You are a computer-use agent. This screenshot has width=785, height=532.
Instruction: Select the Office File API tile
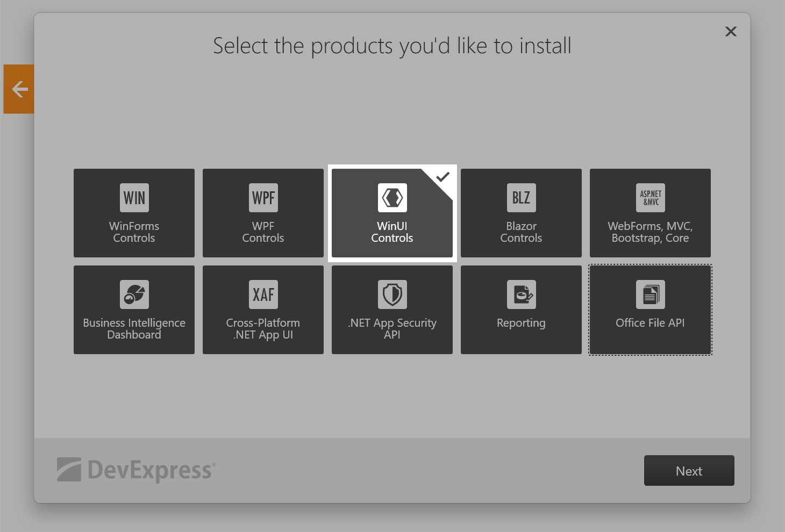650,310
